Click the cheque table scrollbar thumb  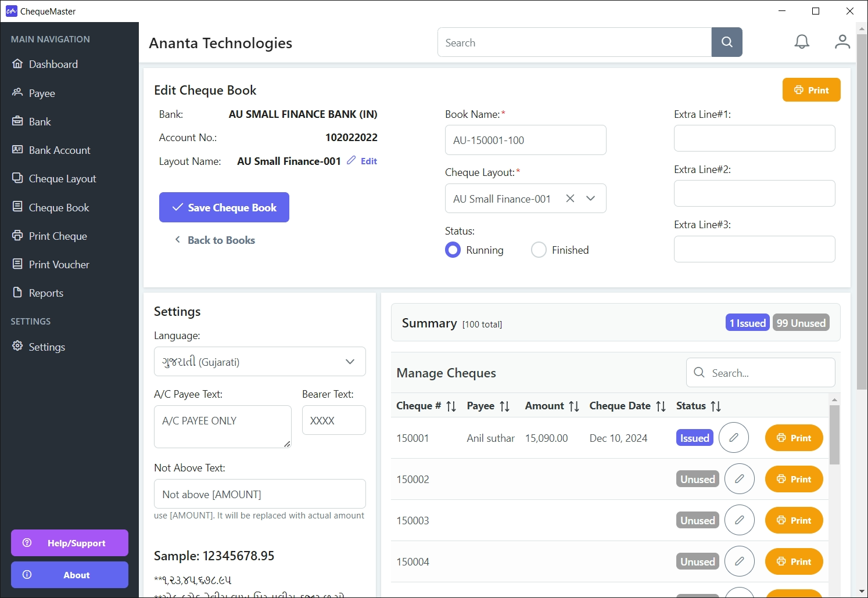click(x=835, y=435)
